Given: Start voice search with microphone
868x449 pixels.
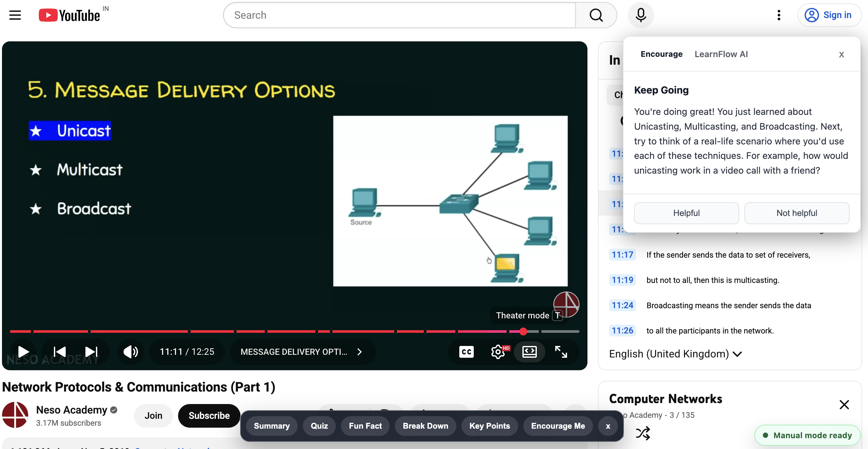Looking at the screenshot, I should tap(641, 15).
